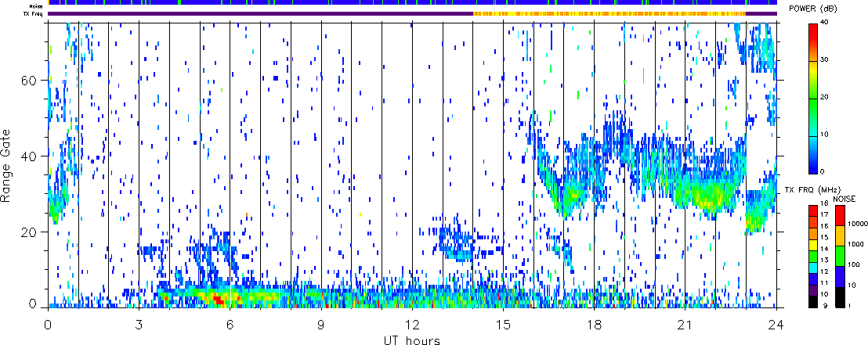
Task: Pick the red top segment of NOISE legend
Action: tap(841, 214)
